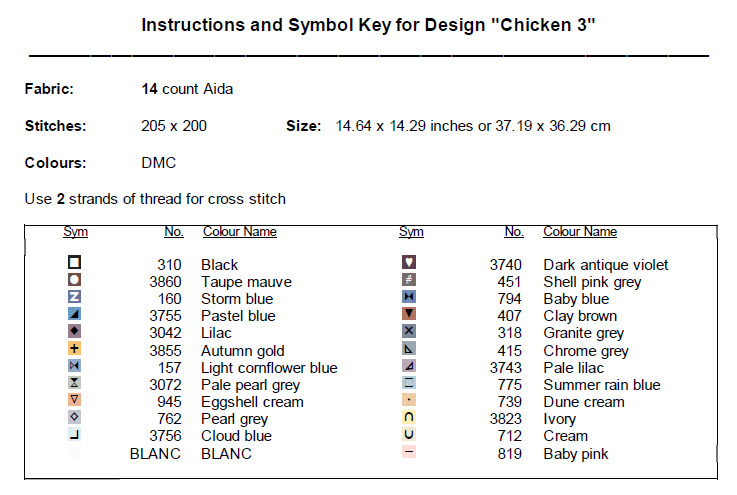Click the Granite grey X symbol
The height and width of the screenshot is (495, 737).
[x=409, y=332]
